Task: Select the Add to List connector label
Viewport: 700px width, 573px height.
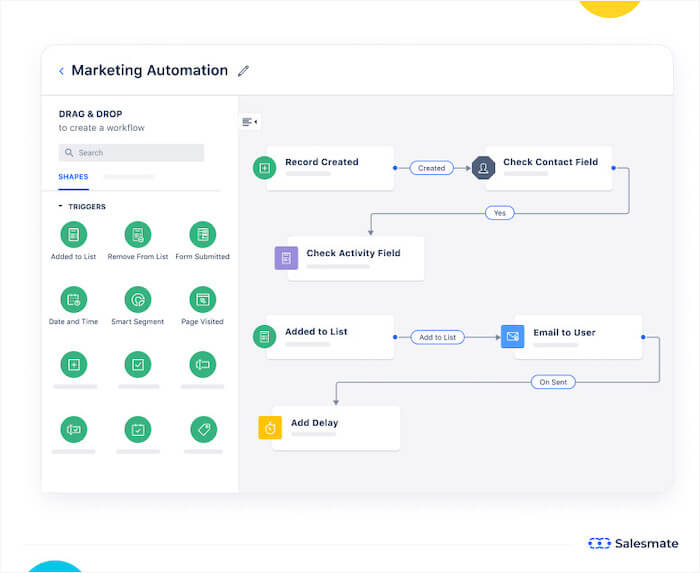Action: pyautogui.click(x=438, y=337)
